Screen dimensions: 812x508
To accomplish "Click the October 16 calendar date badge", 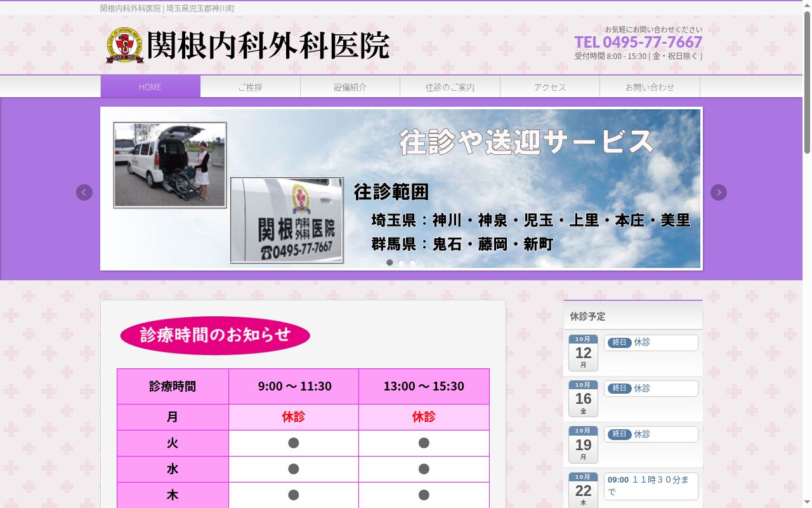I will click(x=583, y=399).
